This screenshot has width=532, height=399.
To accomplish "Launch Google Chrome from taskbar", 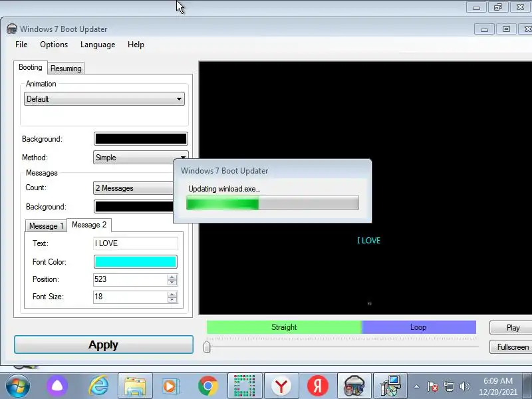I will point(208,386).
